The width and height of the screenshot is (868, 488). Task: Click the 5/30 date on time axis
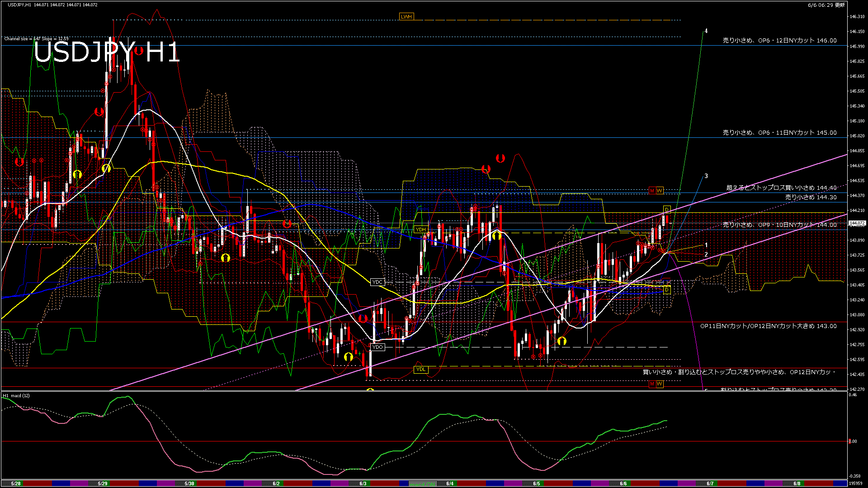189,483
